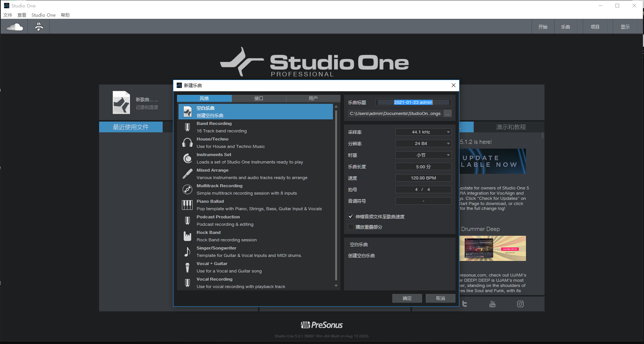The width and height of the screenshot is (644, 344).
Task: Select the 最近使用文件 tab
Action: click(x=131, y=127)
